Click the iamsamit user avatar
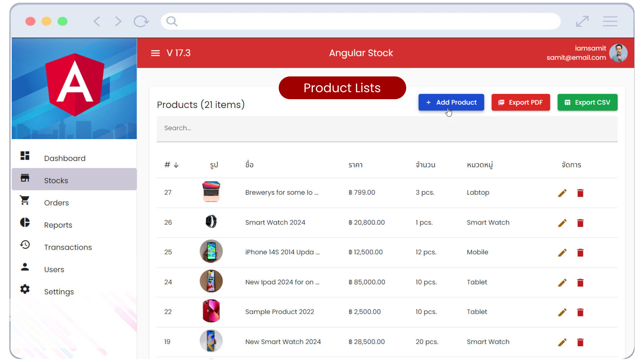 coord(618,53)
